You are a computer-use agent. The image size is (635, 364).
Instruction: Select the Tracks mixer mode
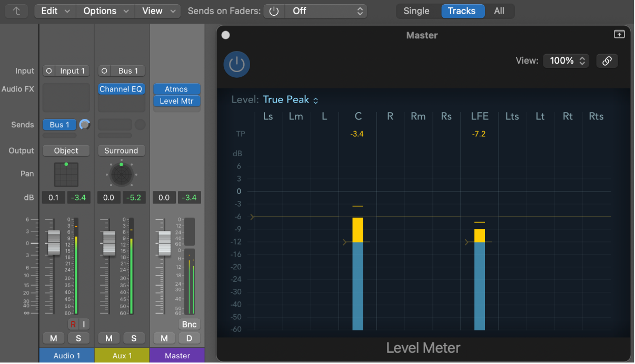(462, 11)
